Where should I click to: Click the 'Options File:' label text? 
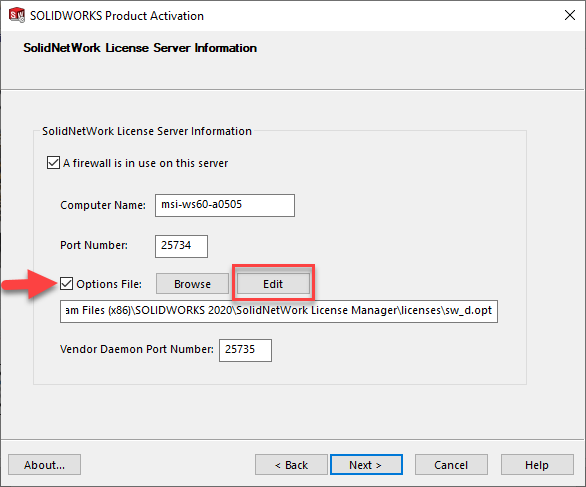pos(109,284)
